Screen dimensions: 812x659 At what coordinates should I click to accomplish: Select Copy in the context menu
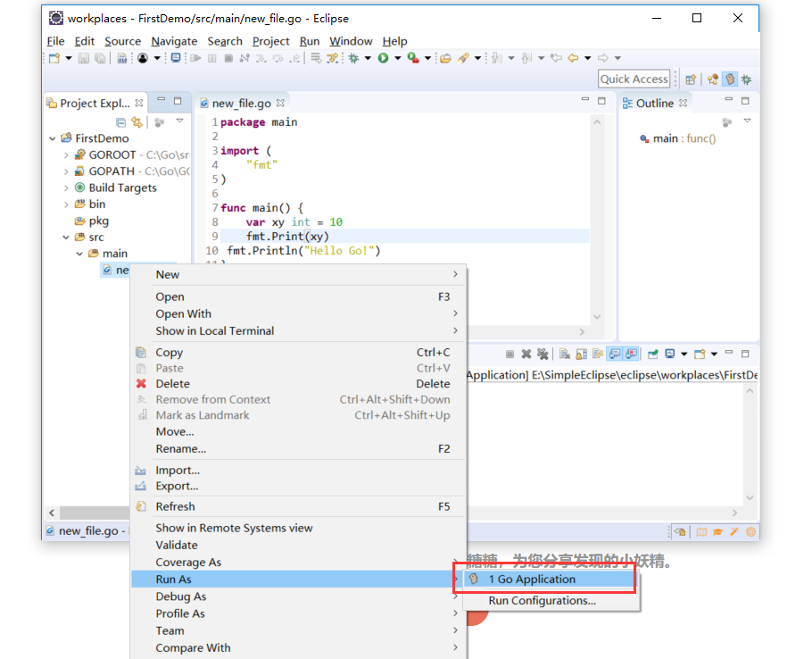(298, 353)
